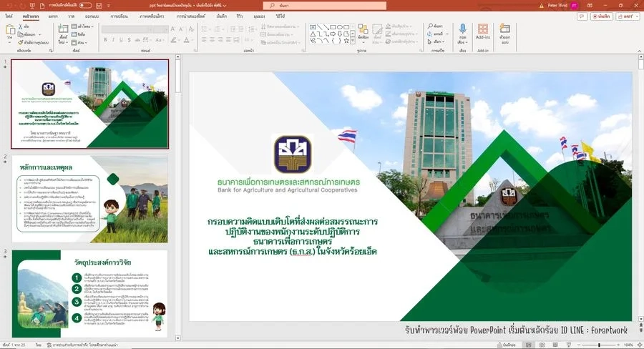This screenshot has height=349, width=644.
Task: Select slide 2 thumbnail หลักการและเหตุผล
Action: pyautogui.click(x=90, y=199)
